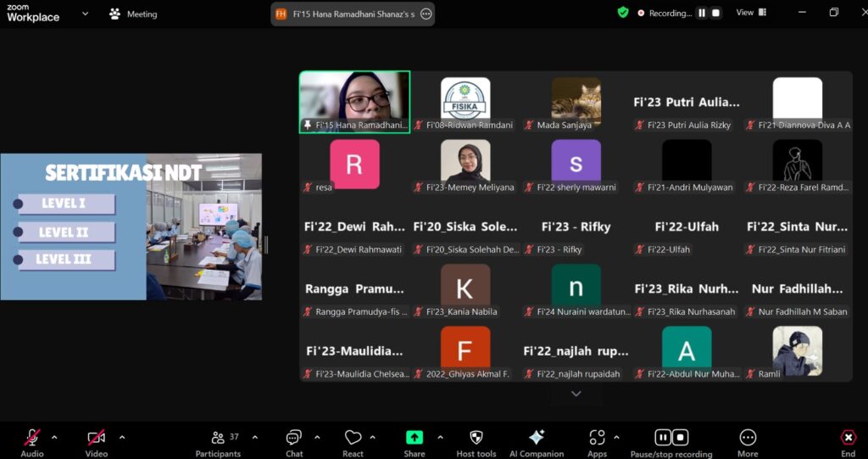Expand the audio options arrow
The image size is (868, 459).
coord(54,438)
